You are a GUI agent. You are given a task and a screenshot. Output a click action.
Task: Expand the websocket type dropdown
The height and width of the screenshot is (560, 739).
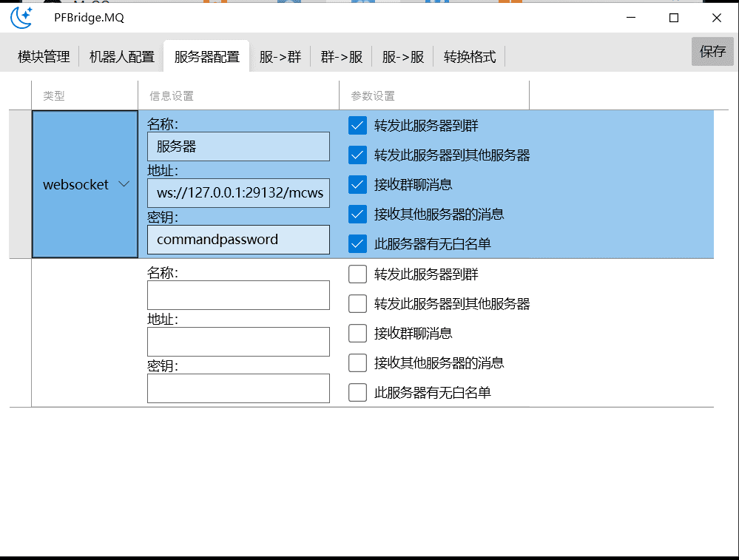tap(85, 184)
